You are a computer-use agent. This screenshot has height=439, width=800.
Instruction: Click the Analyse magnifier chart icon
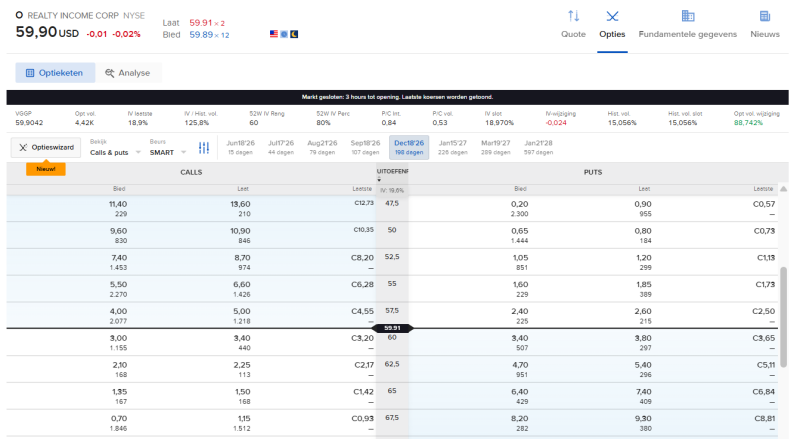click(x=110, y=73)
